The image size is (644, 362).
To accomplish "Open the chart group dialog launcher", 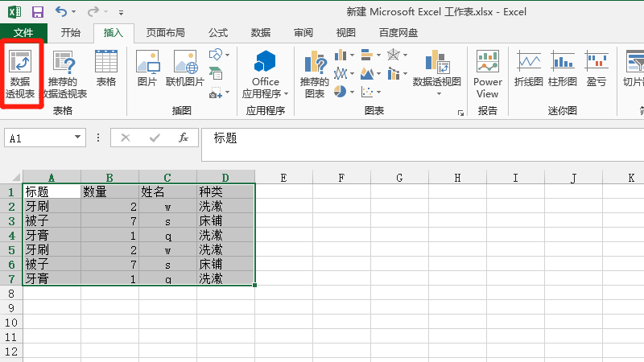I will click(460, 113).
